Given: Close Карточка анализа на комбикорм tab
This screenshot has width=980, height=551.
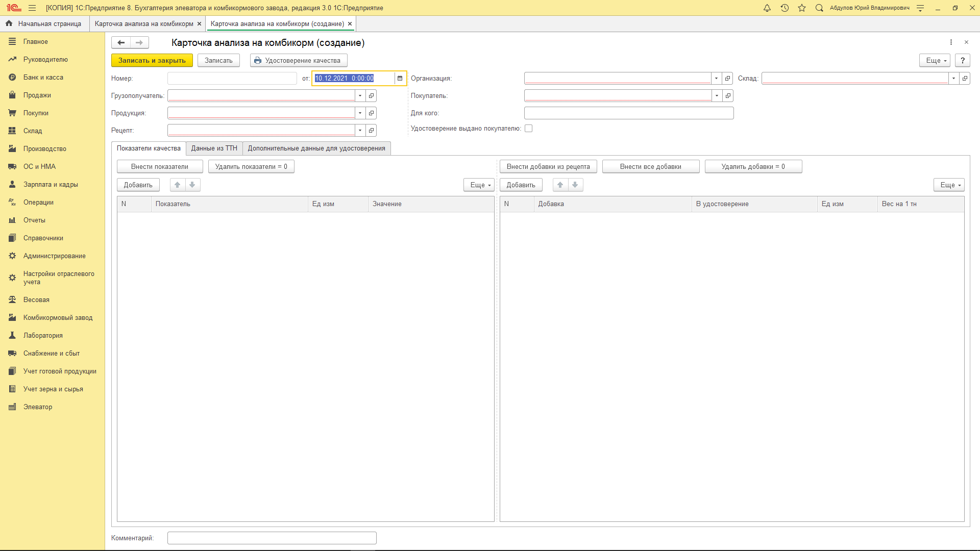Looking at the screenshot, I should point(199,24).
